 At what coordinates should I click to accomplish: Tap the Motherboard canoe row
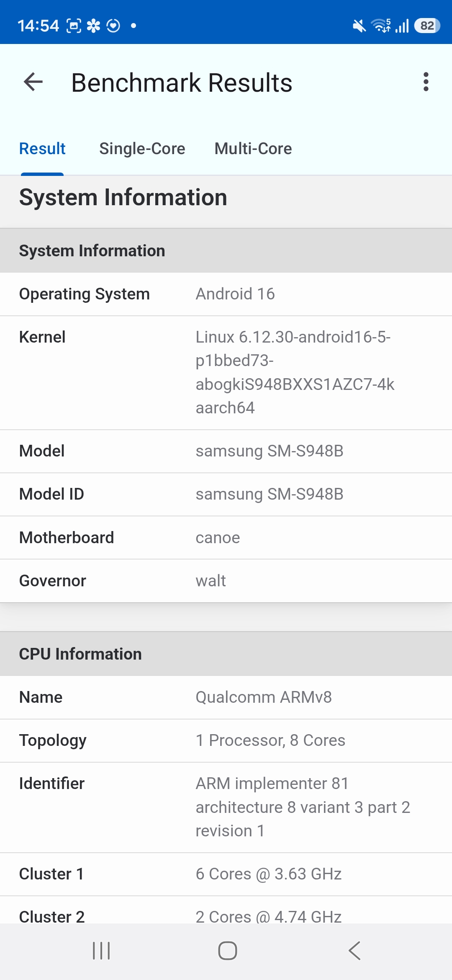(x=226, y=538)
